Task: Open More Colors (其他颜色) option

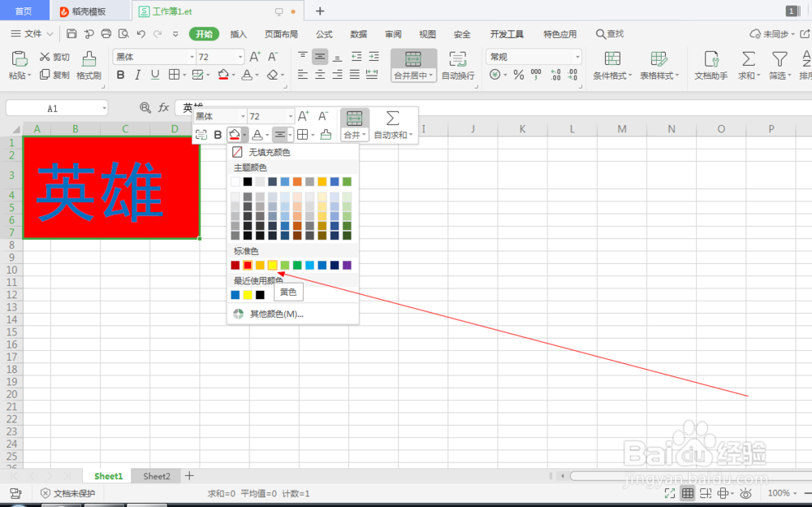Action: (292, 314)
